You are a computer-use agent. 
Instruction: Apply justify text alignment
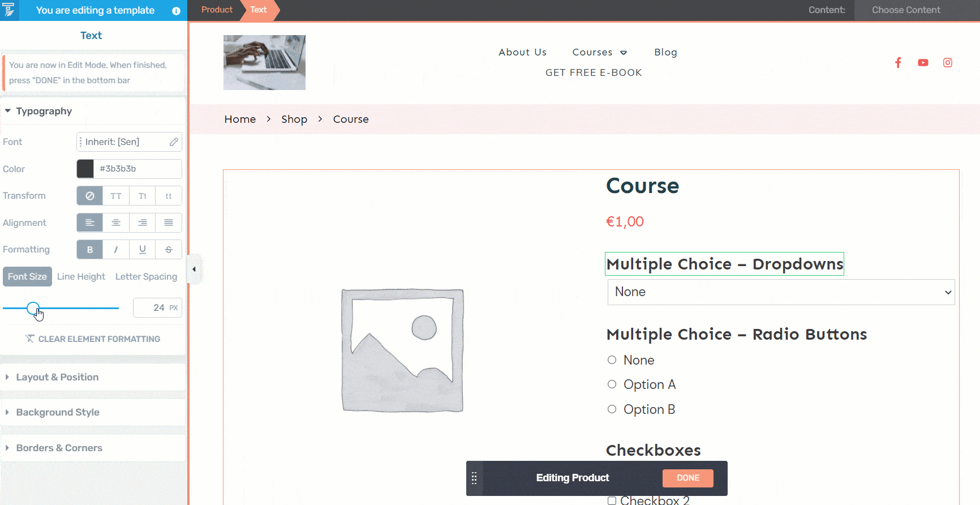click(169, 223)
